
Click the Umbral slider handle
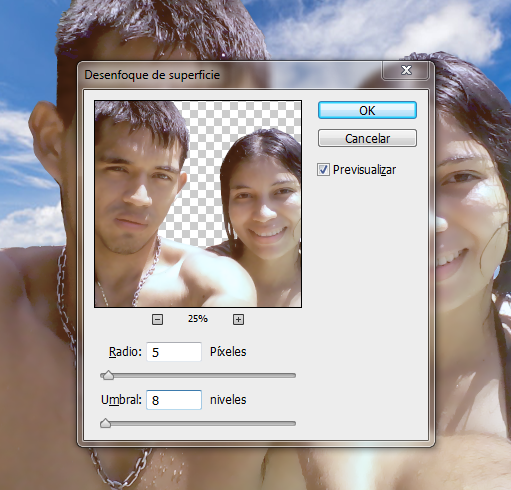point(105,423)
